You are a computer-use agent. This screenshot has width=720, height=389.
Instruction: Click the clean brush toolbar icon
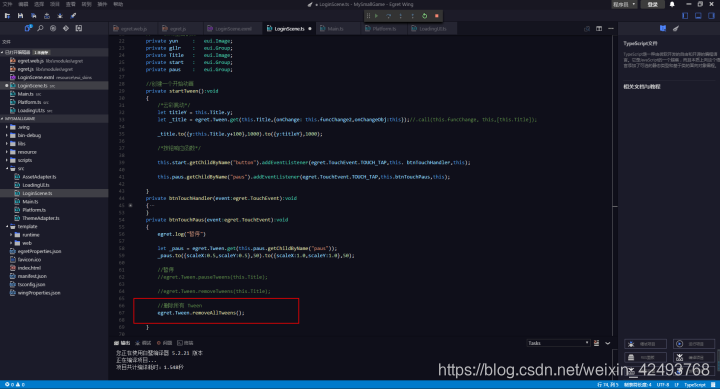click(x=73, y=16)
